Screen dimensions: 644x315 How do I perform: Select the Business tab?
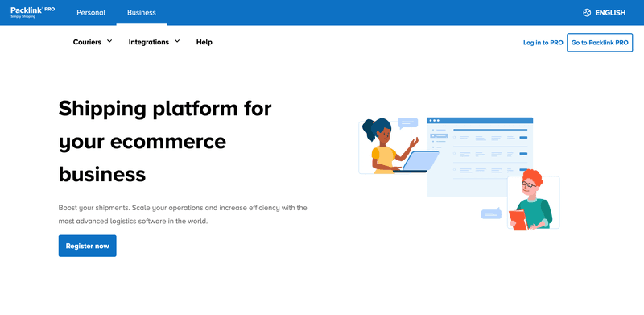[x=142, y=12]
